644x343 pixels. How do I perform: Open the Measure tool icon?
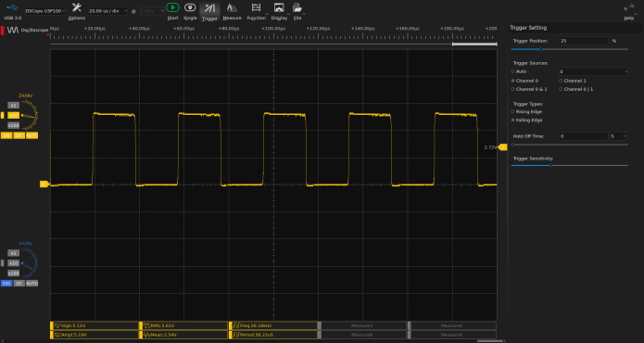(232, 7)
